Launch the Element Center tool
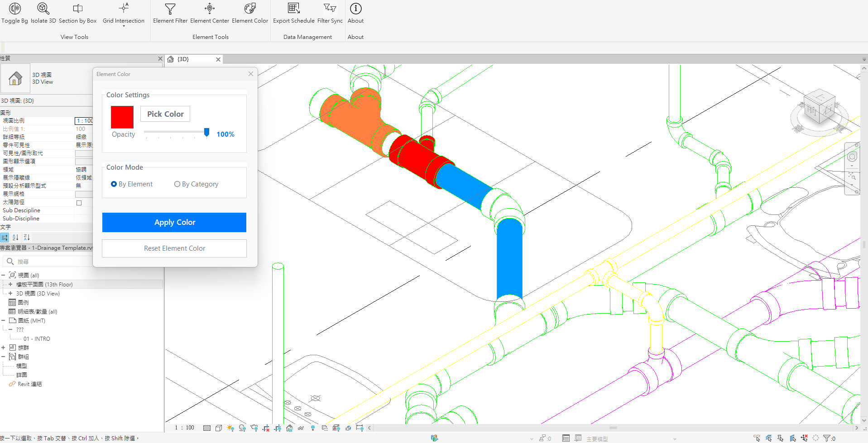This screenshot has height=443, width=868. tap(209, 9)
